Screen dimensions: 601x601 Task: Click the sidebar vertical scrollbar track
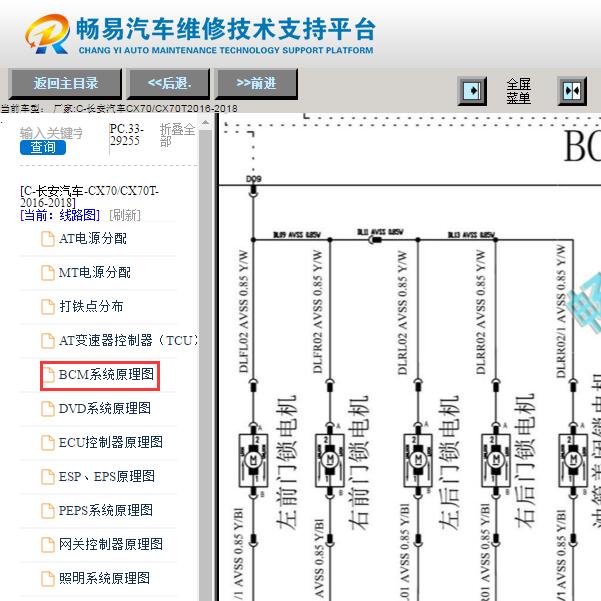coord(205,364)
